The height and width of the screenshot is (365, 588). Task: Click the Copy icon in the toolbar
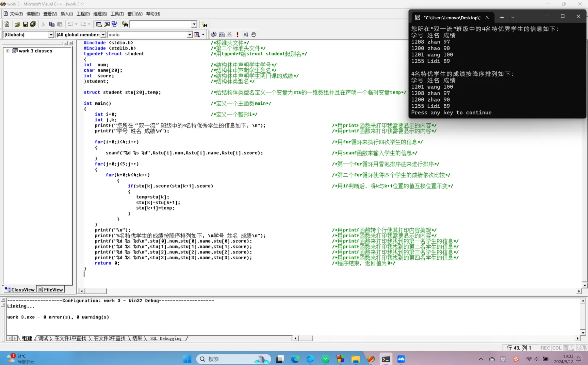[x=52, y=24]
